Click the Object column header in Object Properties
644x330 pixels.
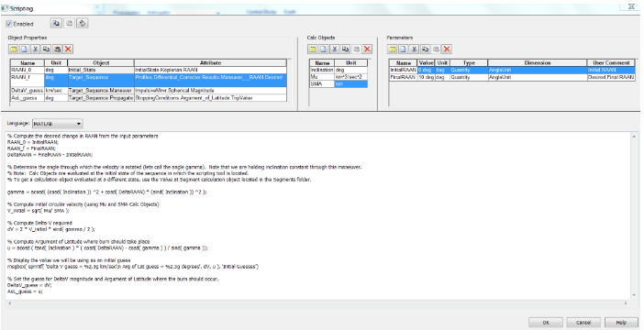(x=101, y=63)
